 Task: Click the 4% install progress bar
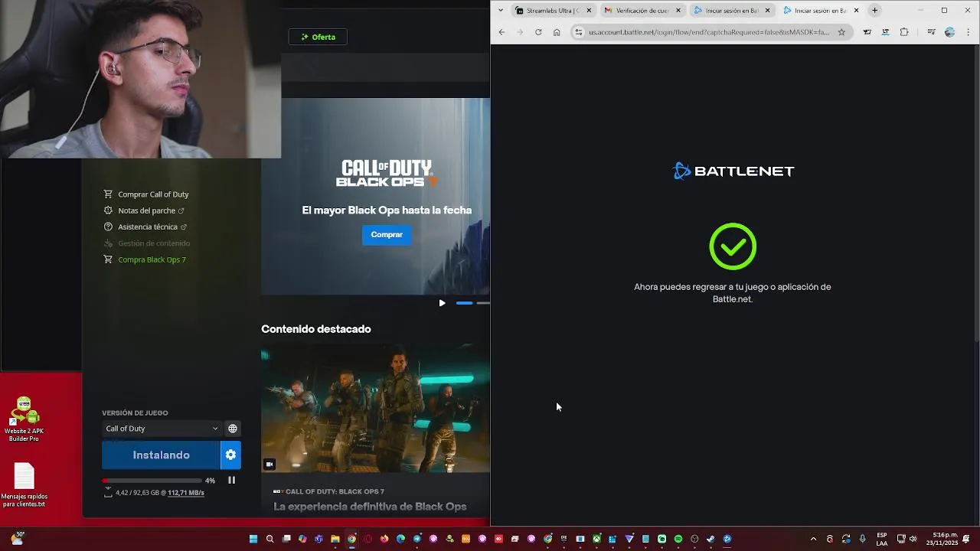click(x=152, y=481)
